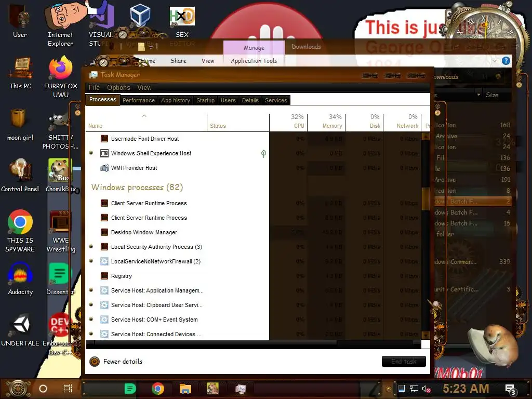The height and width of the screenshot is (399, 532).
Task: Open the green Dissenter app on taskbar
Action: [x=130, y=389]
